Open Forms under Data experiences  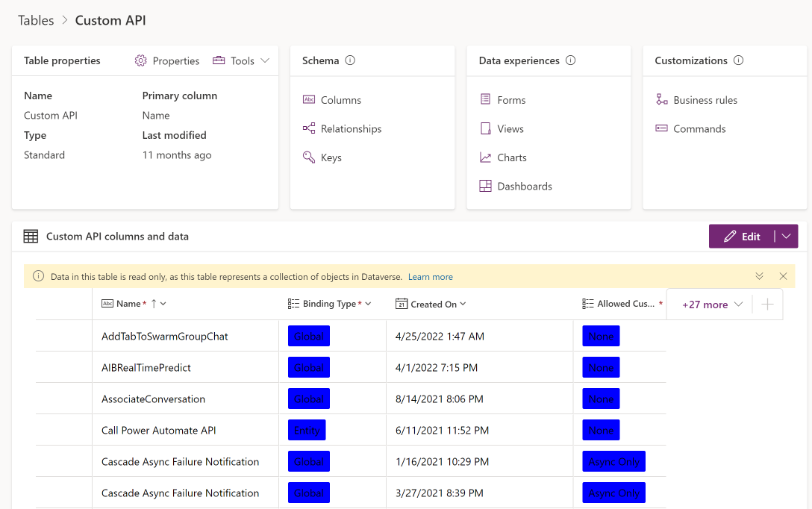512,99
